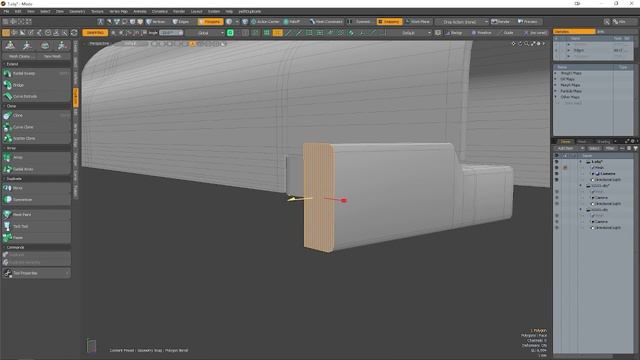
Task: Open the File menu
Action: [x=7, y=11]
